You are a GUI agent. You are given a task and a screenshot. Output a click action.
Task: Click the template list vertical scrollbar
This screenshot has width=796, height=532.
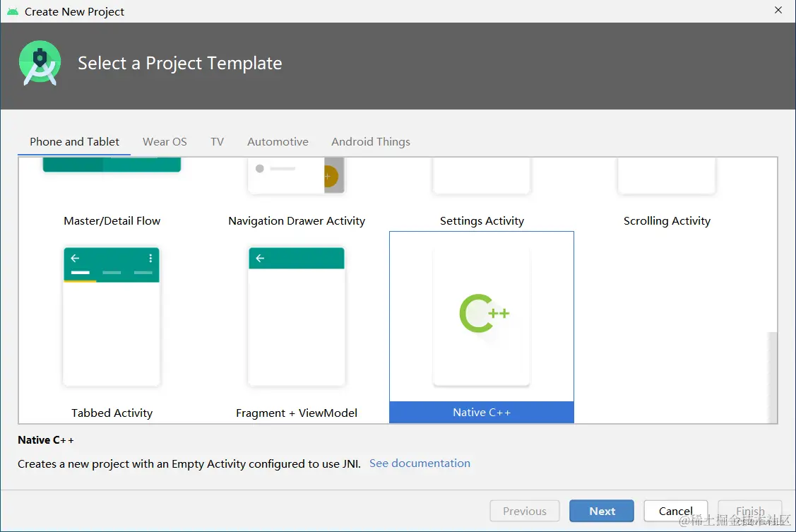773,377
